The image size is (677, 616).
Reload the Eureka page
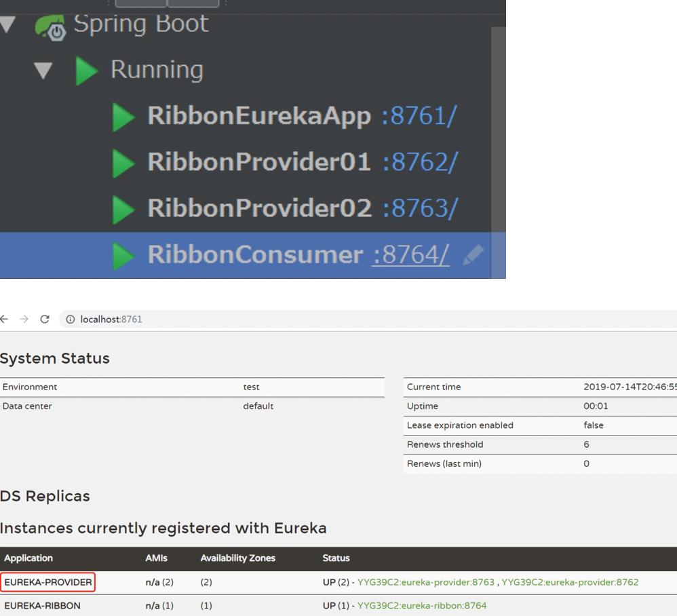pos(45,319)
